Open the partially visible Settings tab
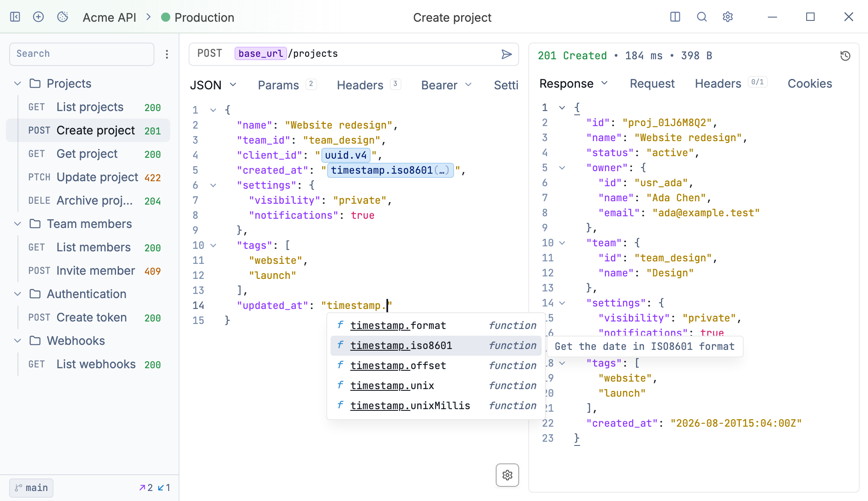The width and height of the screenshot is (868, 501). [506, 85]
